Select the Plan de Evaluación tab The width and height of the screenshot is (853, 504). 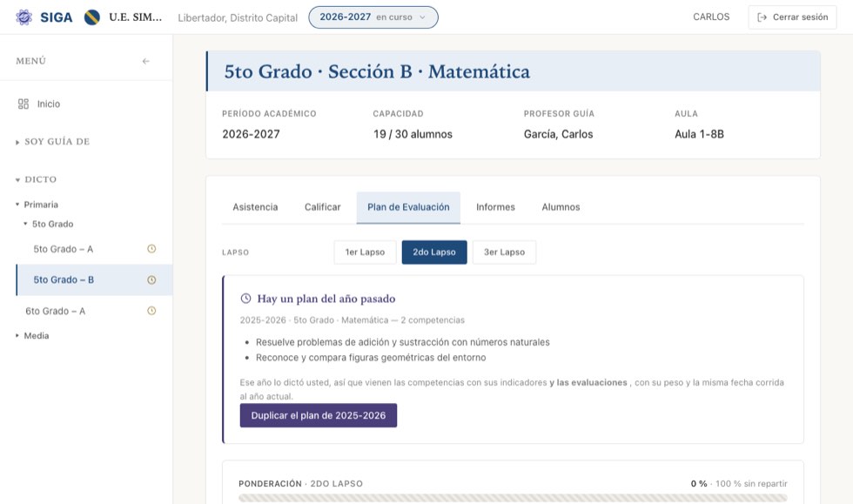[408, 207]
